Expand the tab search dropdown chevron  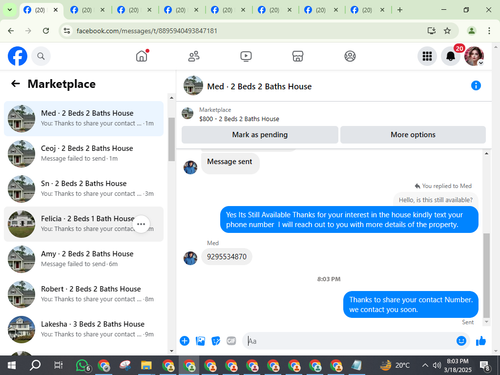tap(10, 10)
